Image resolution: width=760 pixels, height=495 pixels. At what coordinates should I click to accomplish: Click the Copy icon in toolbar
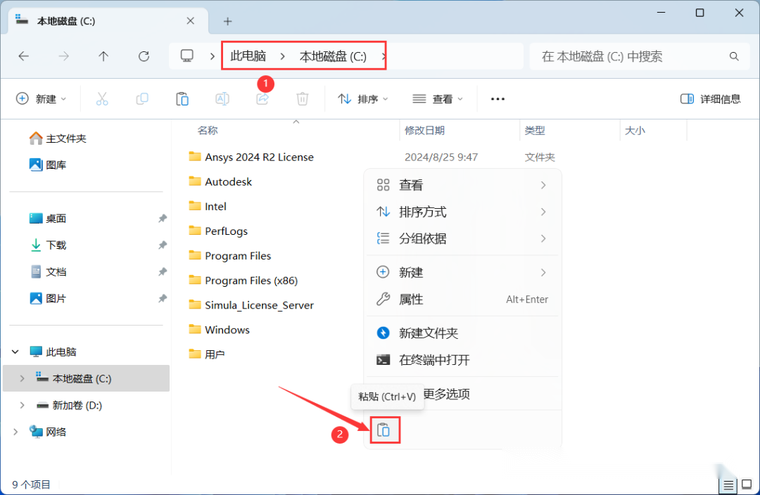pos(142,99)
